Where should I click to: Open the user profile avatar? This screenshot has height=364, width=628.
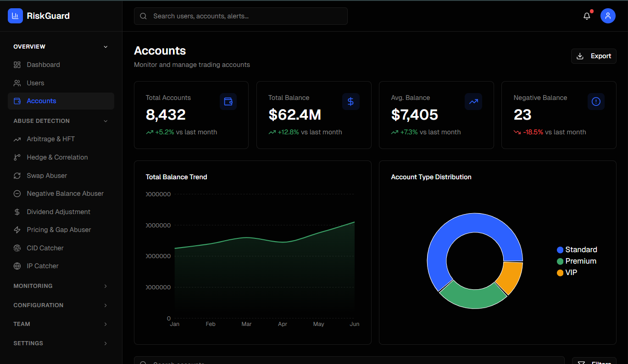tap(608, 16)
